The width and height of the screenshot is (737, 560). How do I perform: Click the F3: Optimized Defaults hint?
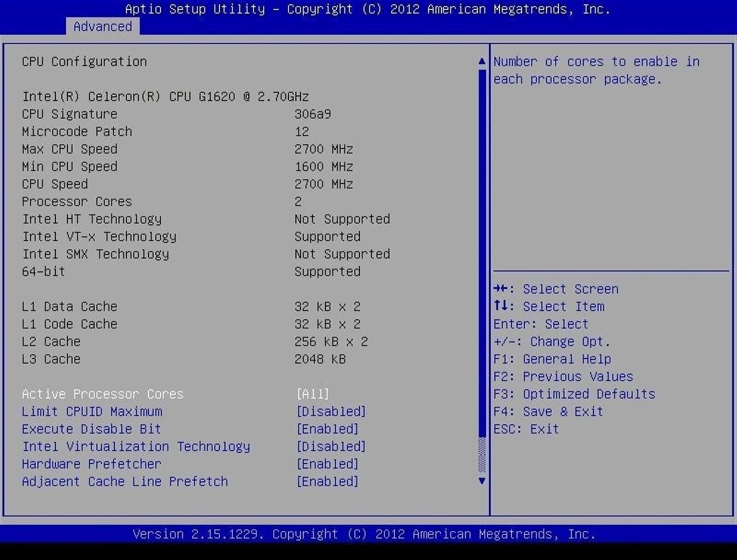pos(574,394)
